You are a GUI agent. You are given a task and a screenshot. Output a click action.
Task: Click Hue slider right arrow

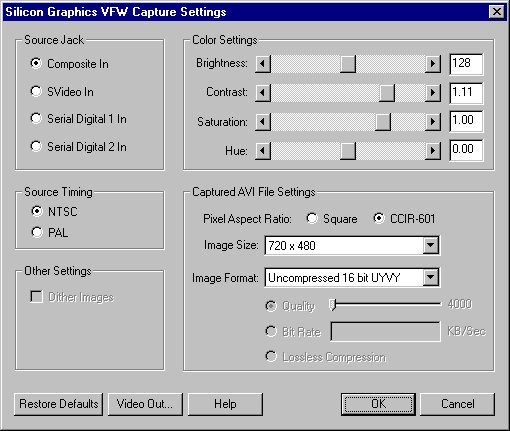[433, 151]
